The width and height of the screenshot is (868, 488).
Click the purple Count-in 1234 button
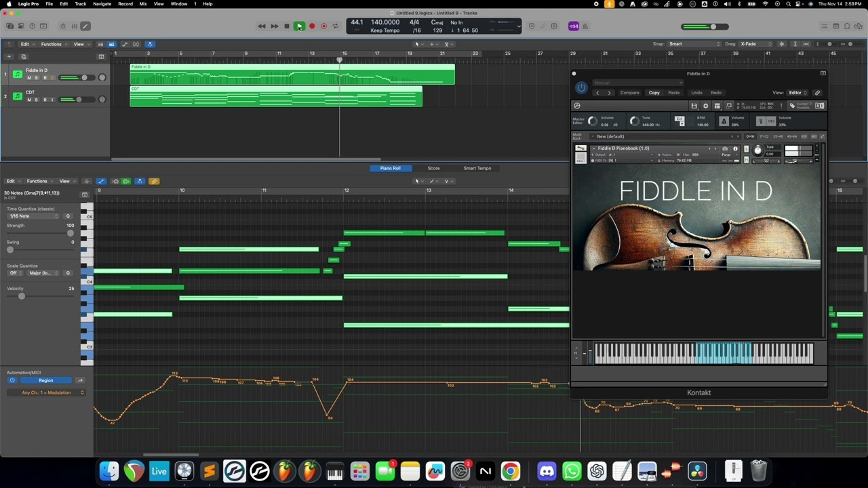[574, 26]
